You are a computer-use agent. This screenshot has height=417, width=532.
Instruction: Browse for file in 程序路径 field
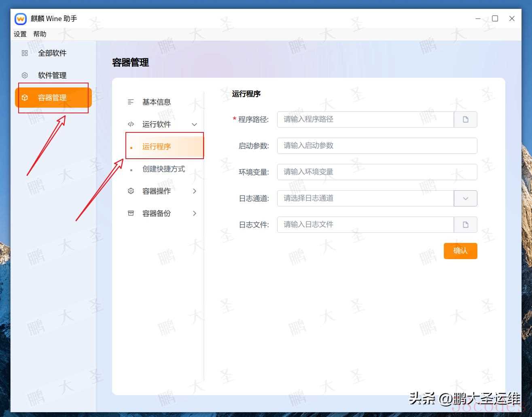[x=465, y=119]
